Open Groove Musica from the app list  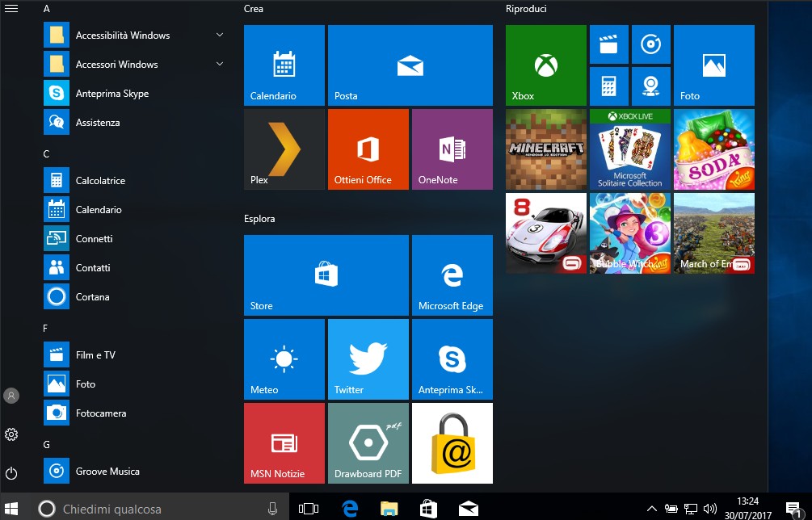coord(136,472)
